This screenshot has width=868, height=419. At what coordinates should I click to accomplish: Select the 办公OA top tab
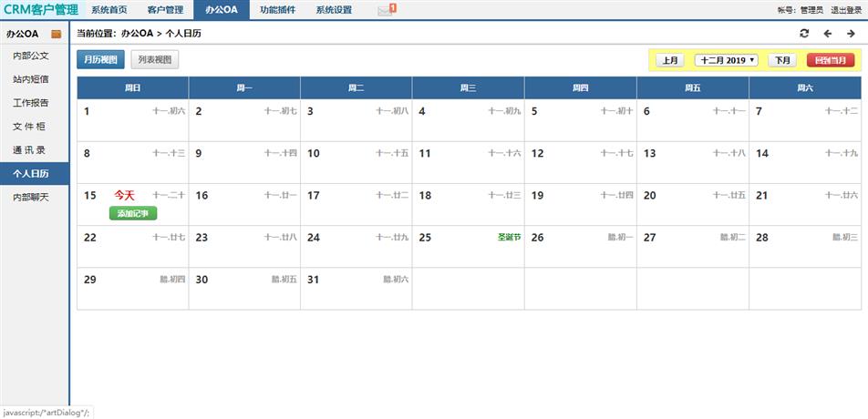tap(222, 10)
